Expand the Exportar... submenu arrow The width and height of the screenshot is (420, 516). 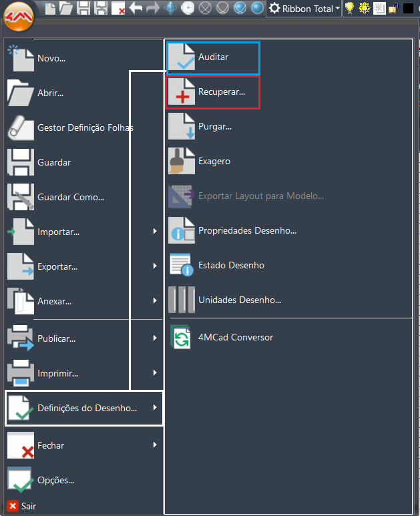[x=155, y=266]
